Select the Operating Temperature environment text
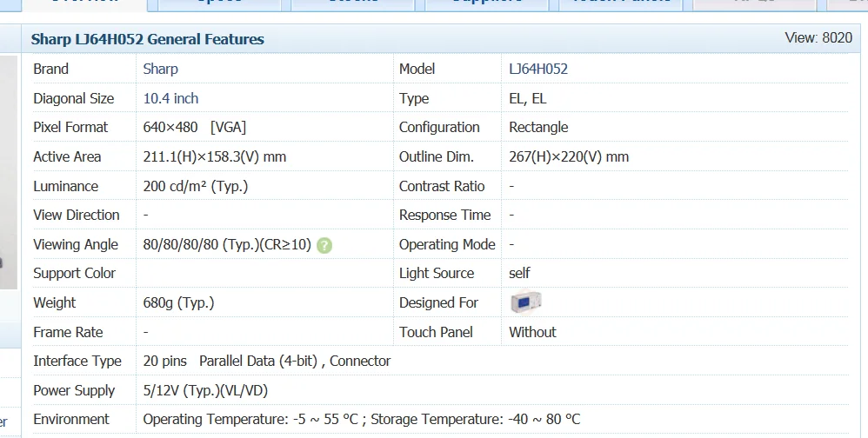868x438 pixels. (x=362, y=419)
